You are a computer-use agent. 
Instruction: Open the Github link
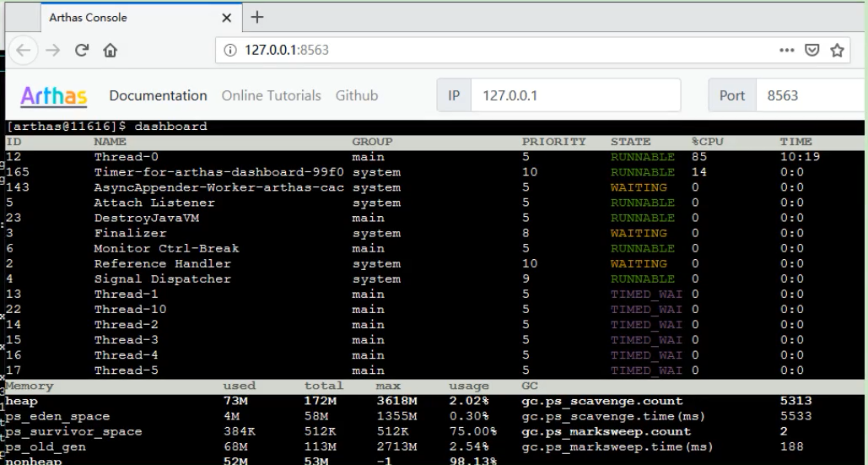click(357, 95)
